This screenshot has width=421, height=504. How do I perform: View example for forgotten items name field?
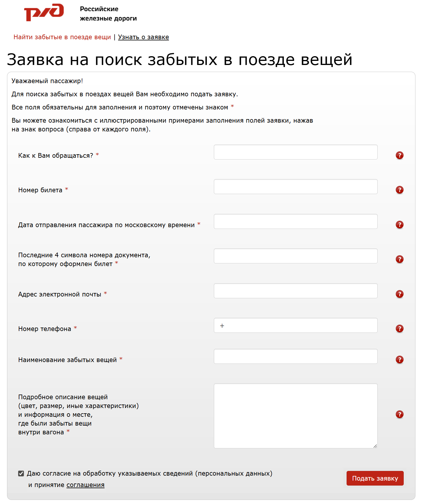(399, 359)
